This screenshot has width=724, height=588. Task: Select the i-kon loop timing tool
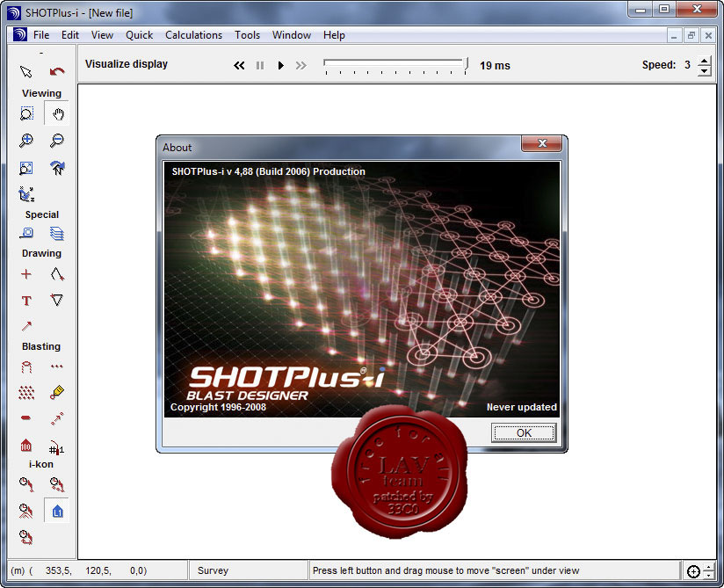tap(26, 537)
